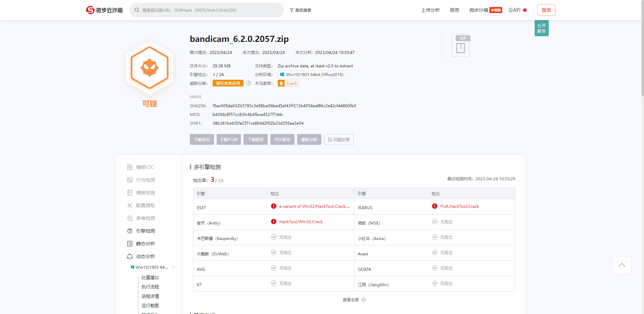
Task: Open 情报IOC section in sidebar
Action: 145,167
